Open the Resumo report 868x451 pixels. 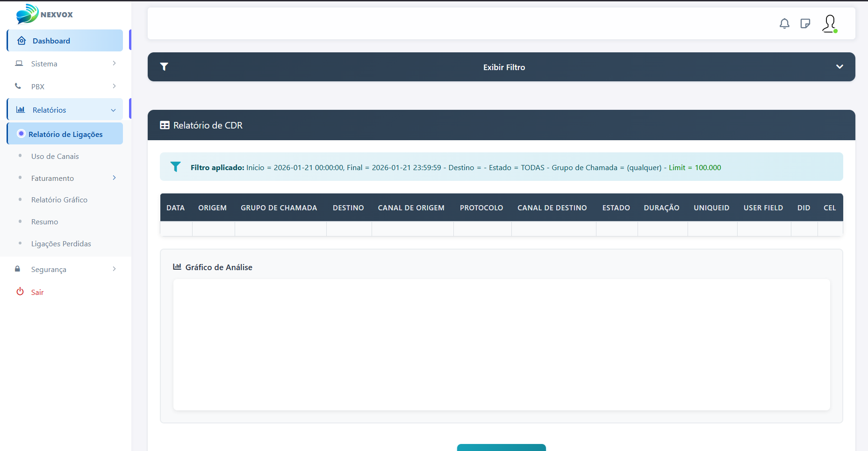(44, 222)
